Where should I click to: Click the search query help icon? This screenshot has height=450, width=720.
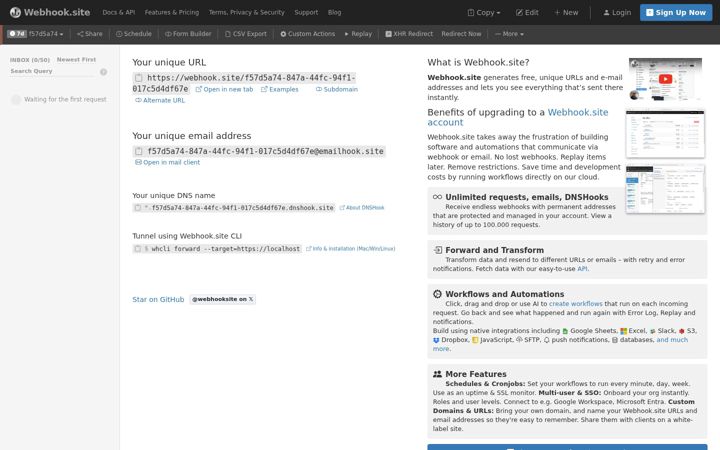pos(103,72)
